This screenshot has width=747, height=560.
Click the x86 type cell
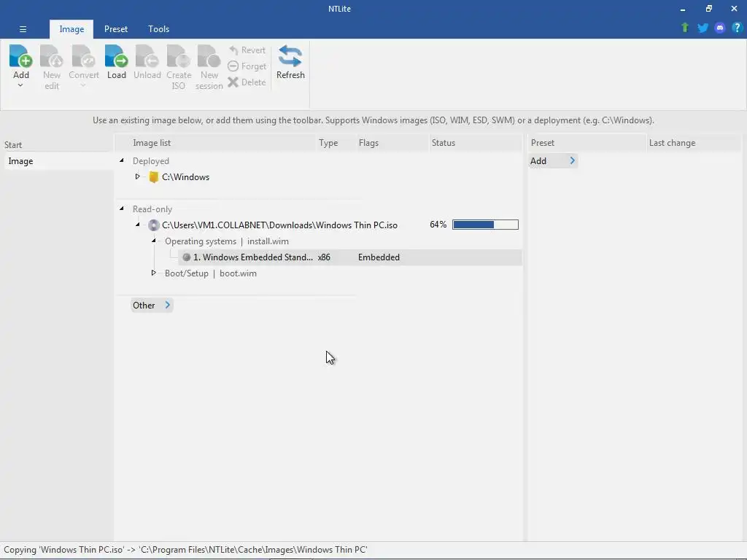pyautogui.click(x=324, y=257)
